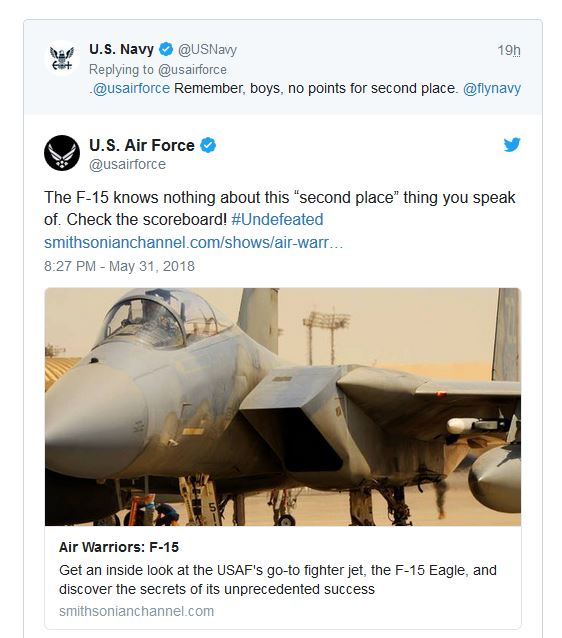The image size is (562, 638).
Task: Click the 19h timestamp
Action: pos(509,50)
